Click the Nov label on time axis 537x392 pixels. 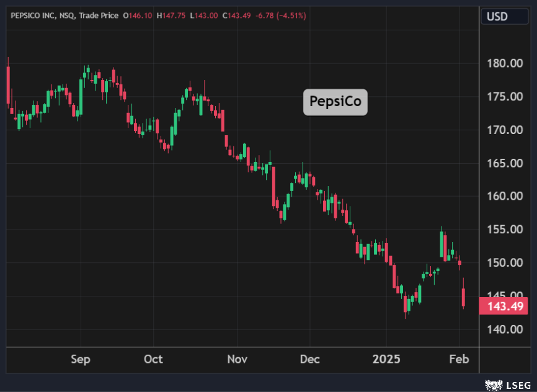237,359
